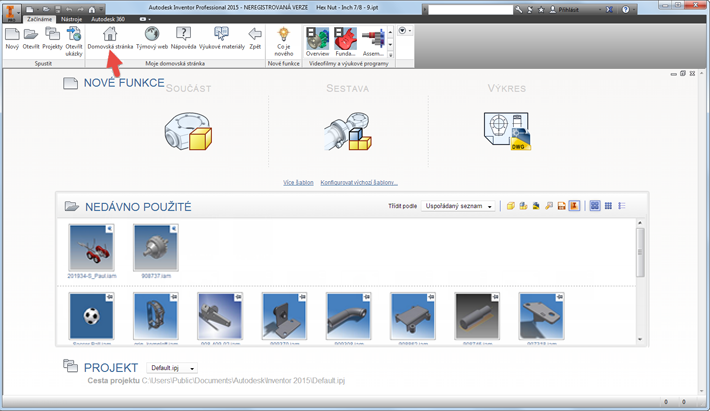The width and height of the screenshot is (710, 411).
Task: Click the quick access New file icon
Action: pos(29,9)
